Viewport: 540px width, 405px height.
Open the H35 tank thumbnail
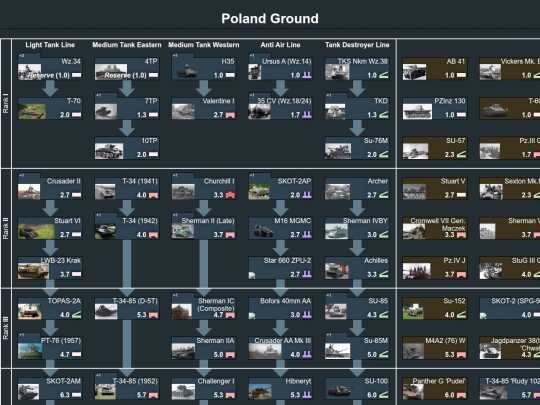pos(187,71)
